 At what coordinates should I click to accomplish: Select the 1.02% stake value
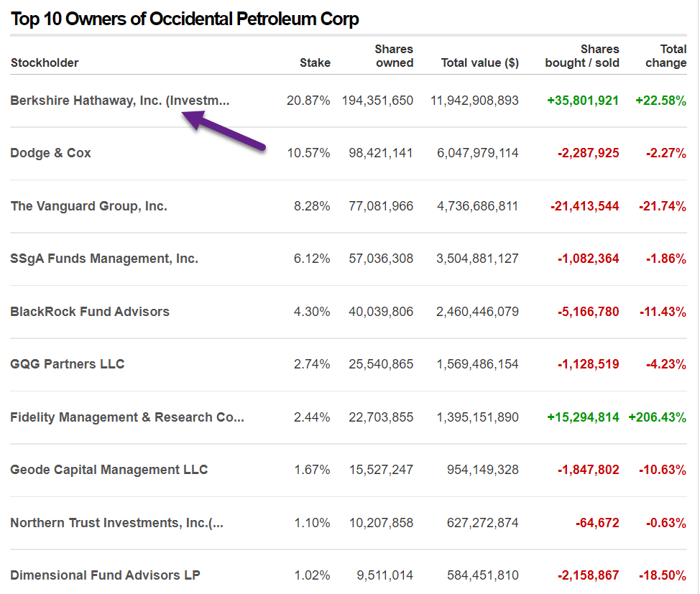click(312, 575)
